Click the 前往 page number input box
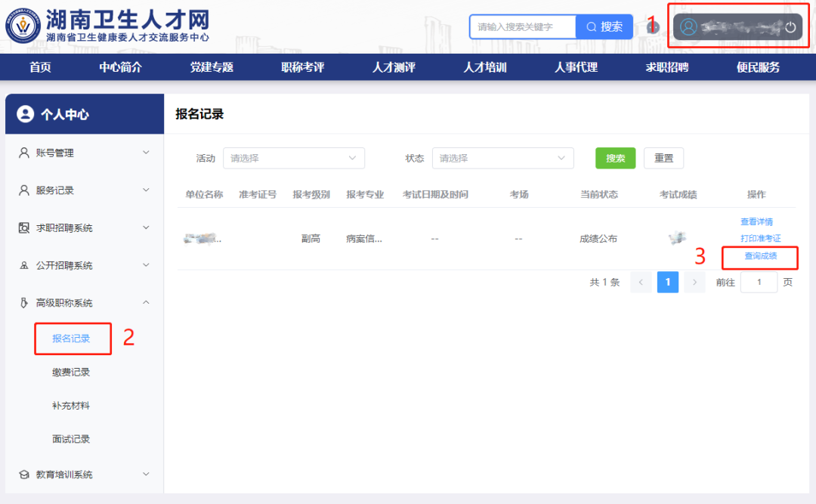Image resolution: width=816 pixels, height=504 pixels. click(759, 282)
